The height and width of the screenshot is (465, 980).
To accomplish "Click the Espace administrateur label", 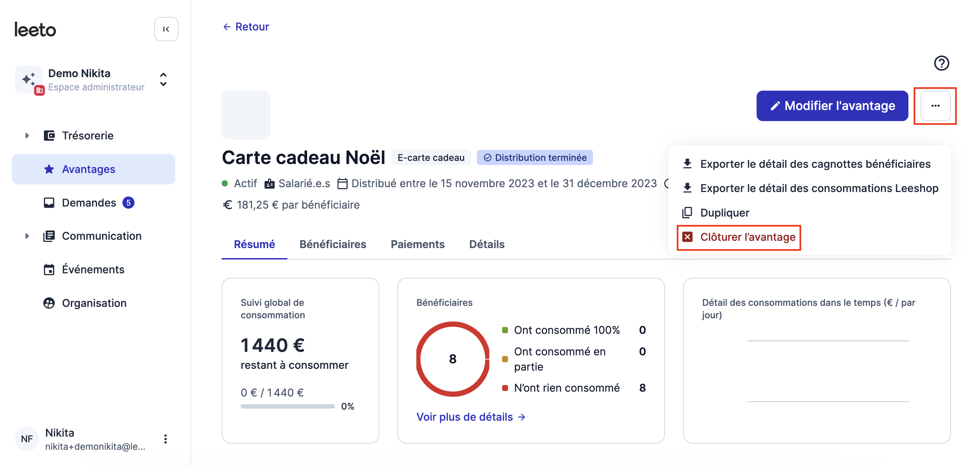I will (96, 87).
